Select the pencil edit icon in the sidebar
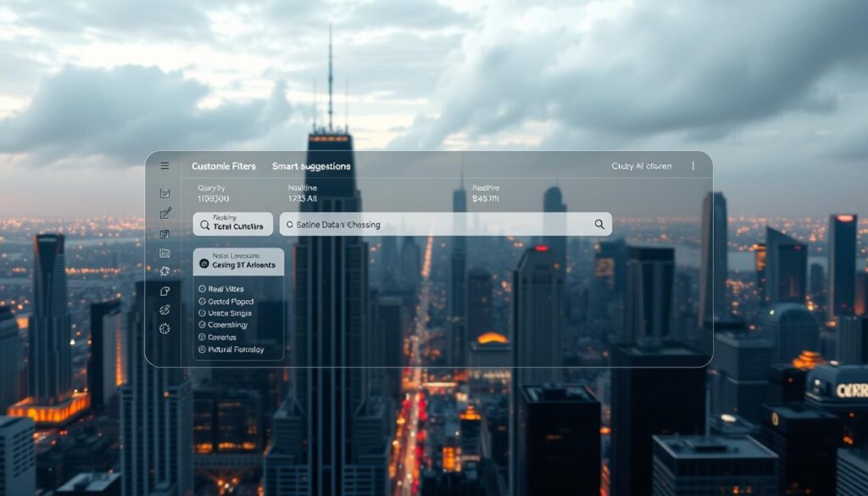Image resolution: width=868 pixels, height=496 pixels. tap(165, 214)
